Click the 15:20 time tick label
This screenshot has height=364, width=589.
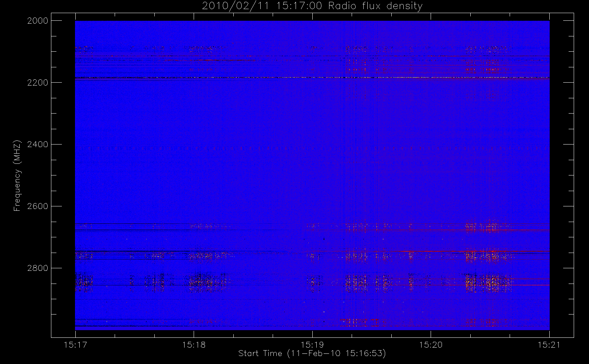pyautogui.click(x=431, y=345)
